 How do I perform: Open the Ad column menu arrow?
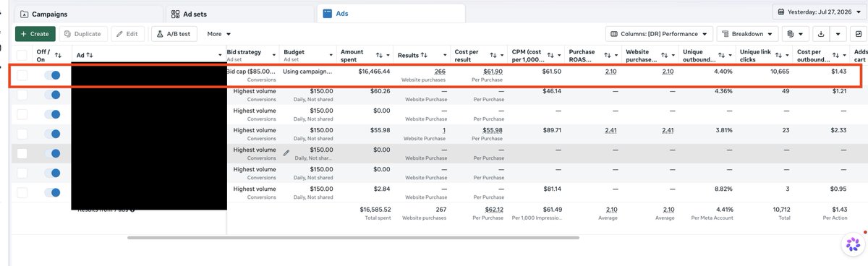coord(220,55)
